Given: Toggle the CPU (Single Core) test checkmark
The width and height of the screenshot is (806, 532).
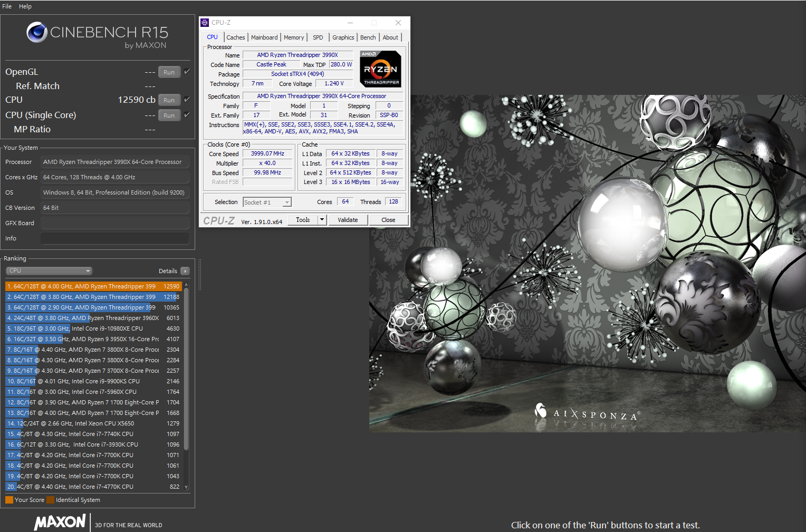Looking at the screenshot, I should [187, 115].
